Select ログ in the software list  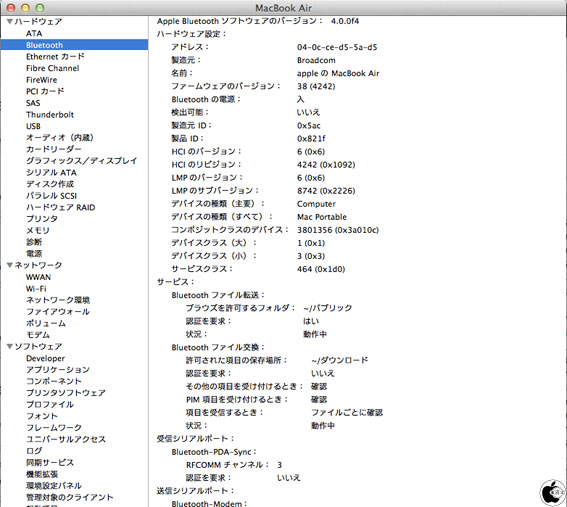[34, 451]
